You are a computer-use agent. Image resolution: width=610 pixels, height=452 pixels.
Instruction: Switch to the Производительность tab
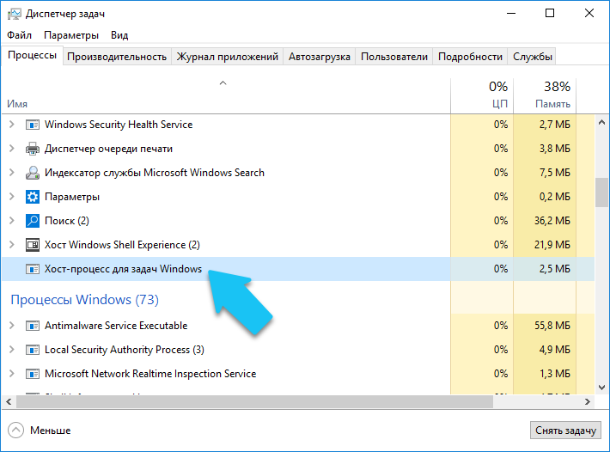(x=117, y=57)
